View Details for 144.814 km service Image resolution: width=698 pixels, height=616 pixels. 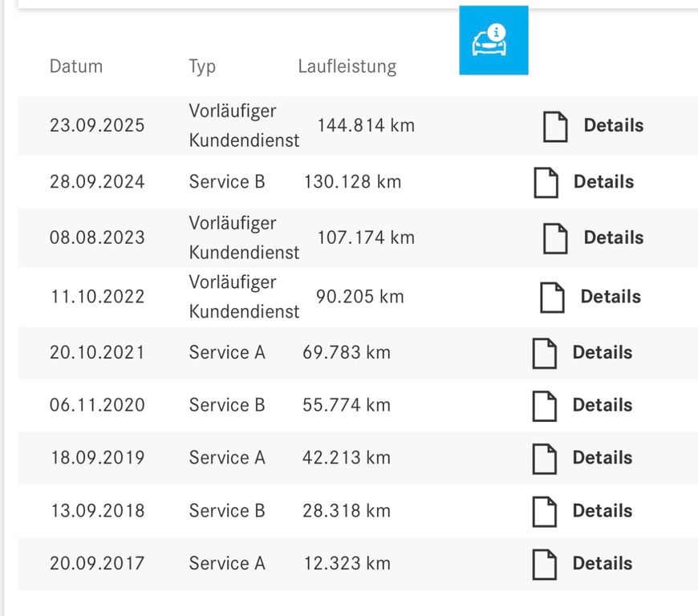614,126
